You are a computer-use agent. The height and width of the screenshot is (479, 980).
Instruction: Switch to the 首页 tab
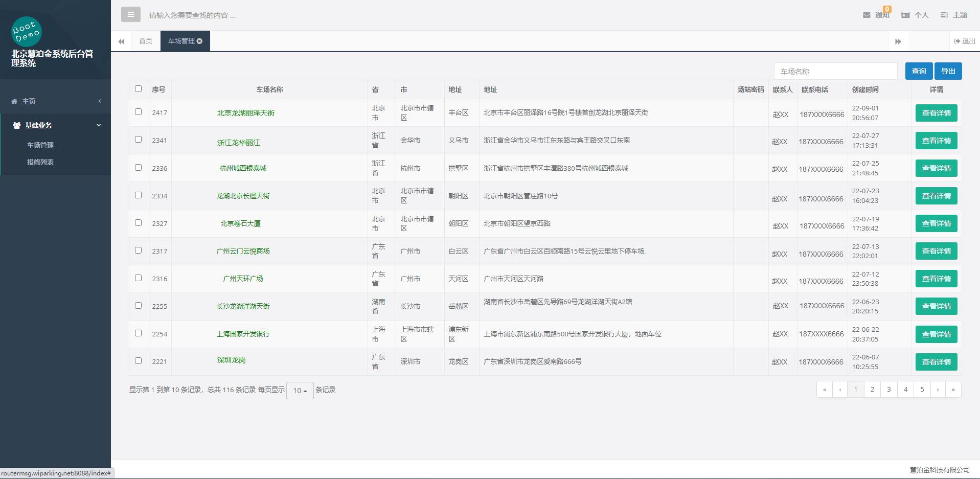146,41
